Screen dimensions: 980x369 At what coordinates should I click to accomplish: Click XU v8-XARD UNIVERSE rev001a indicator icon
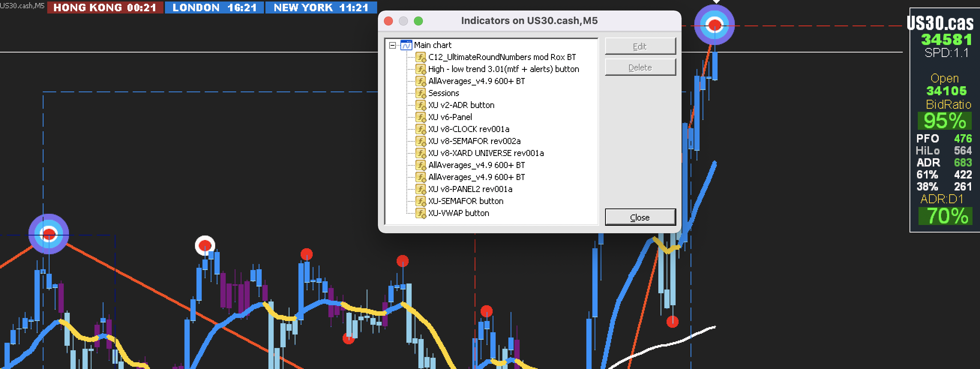tap(420, 153)
